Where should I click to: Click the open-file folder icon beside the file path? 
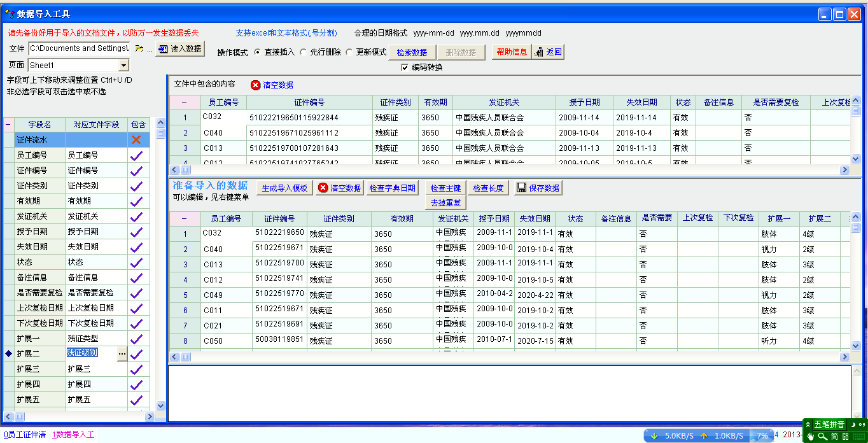click(x=139, y=49)
